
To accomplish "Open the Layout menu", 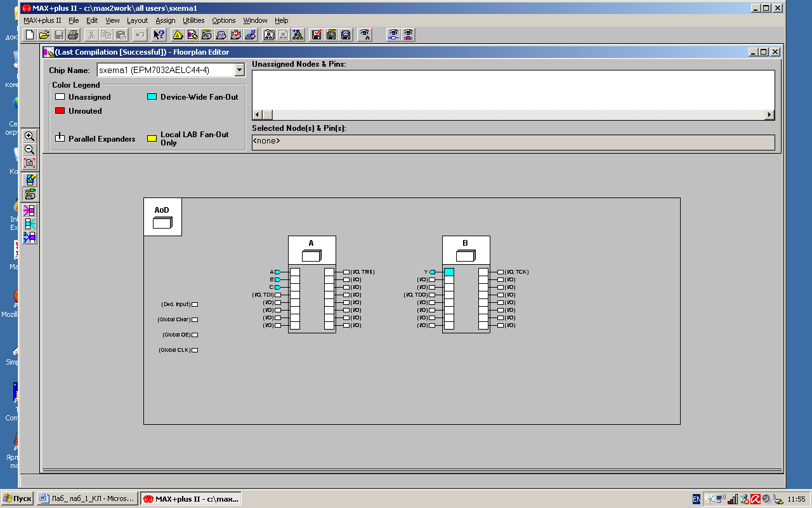I will pos(137,20).
